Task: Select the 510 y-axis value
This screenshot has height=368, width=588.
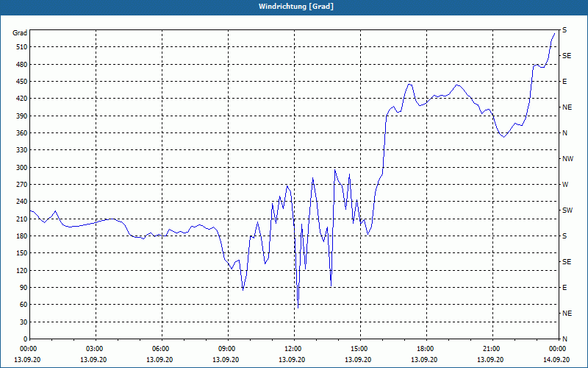Action: tap(21, 47)
